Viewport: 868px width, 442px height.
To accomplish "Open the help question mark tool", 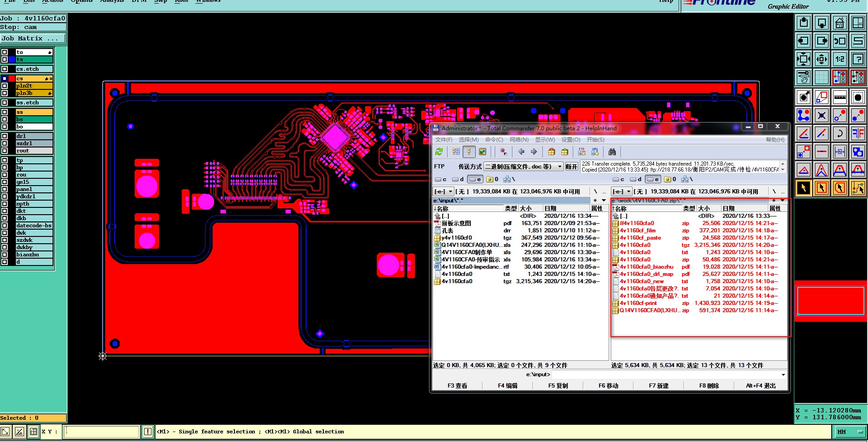I will tap(858, 59).
